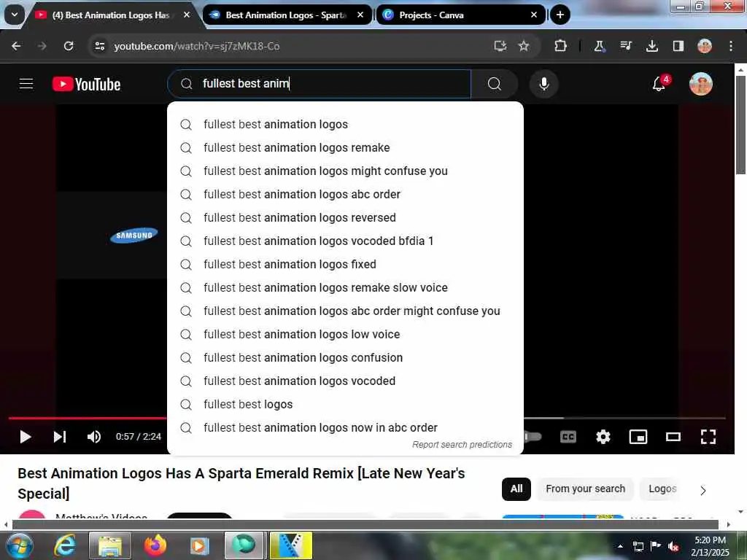Reload the YouTube page
Screen dimensions: 747x560
coord(69,46)
